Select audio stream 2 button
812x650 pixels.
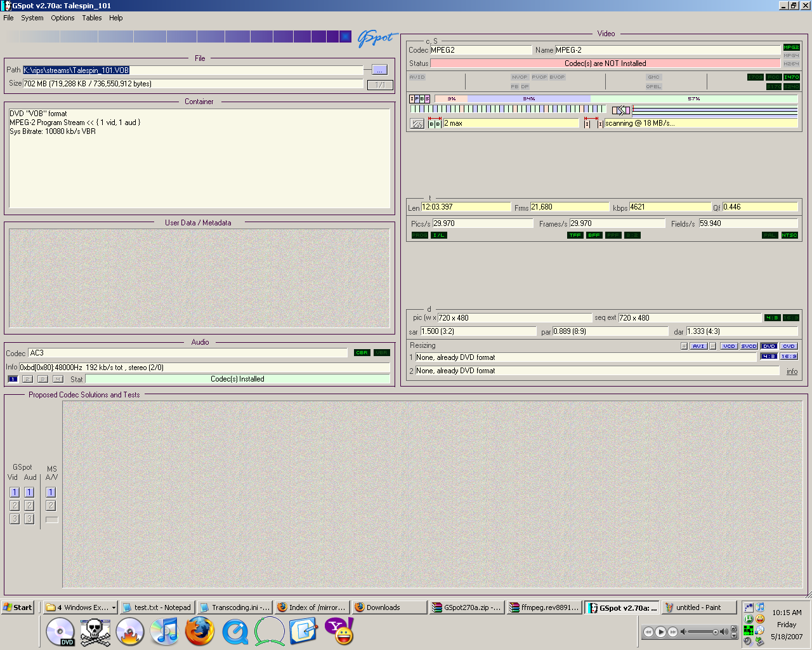(27, 379)
